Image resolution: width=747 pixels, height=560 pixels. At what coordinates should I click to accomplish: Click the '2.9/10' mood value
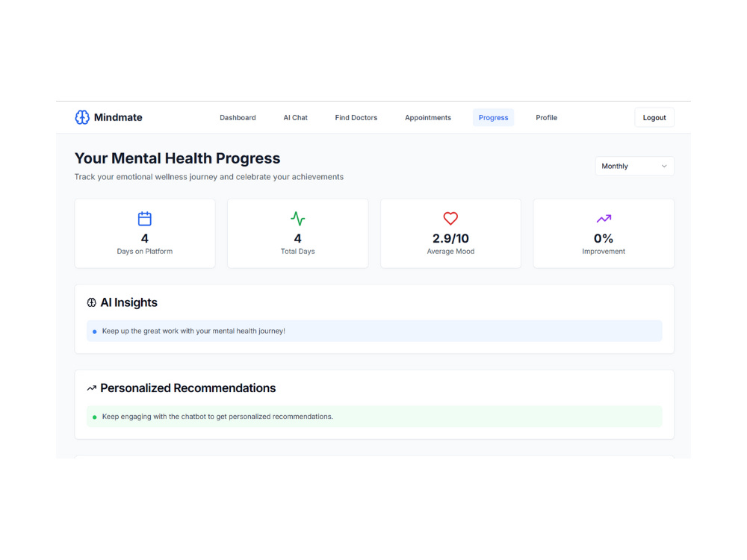450,238
